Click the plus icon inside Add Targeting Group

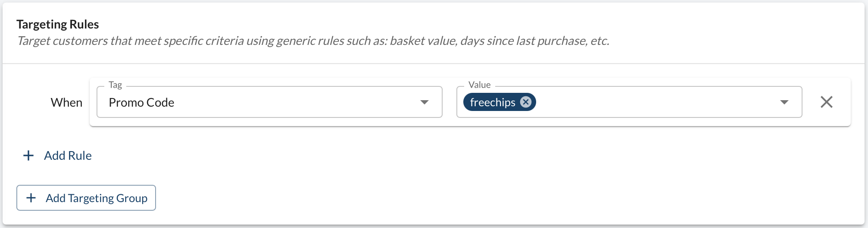[31, 198]
